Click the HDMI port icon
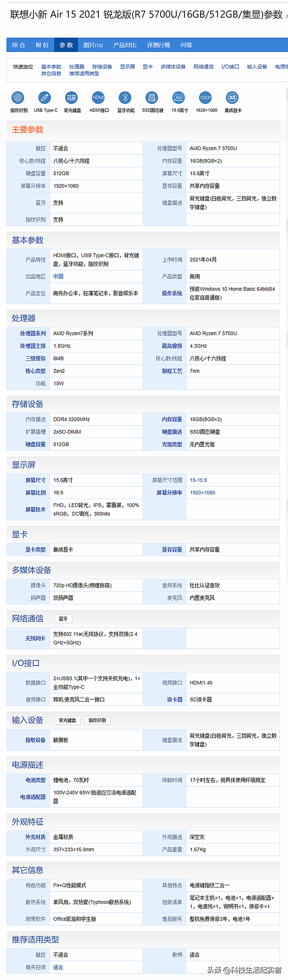Image resolution: width=288 pixels, height=980 pixels. 98,98
